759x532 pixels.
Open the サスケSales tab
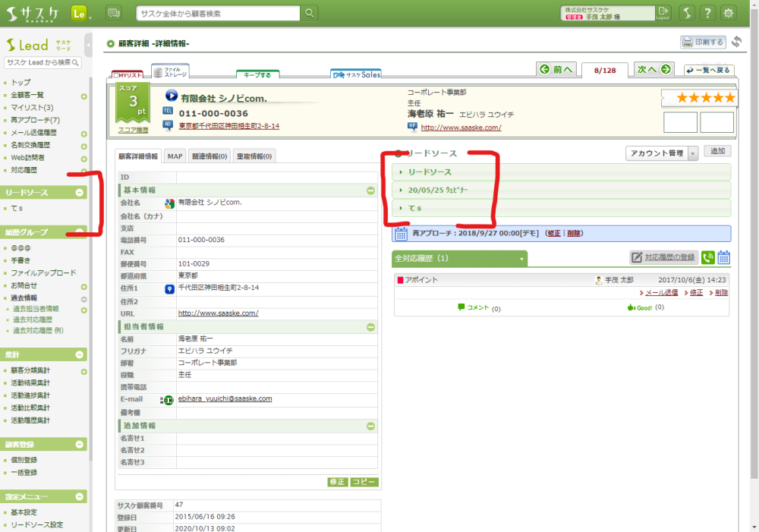[356, 74]
